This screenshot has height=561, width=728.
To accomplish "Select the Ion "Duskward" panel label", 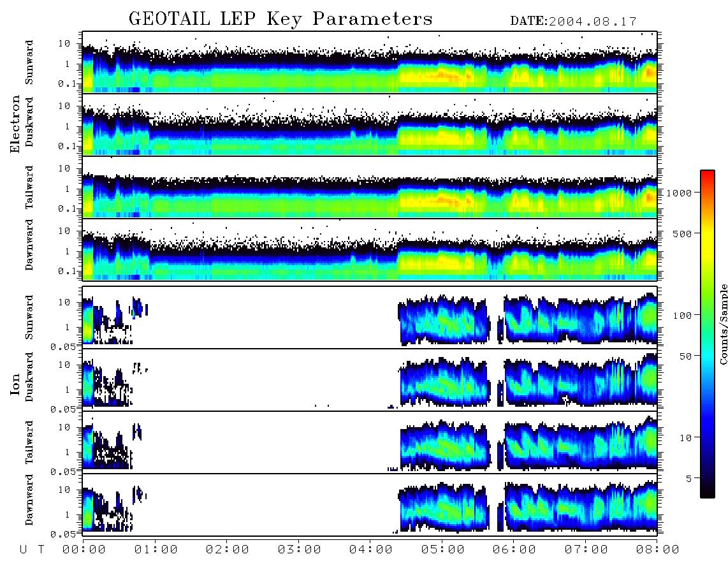I will click(29, 377).
